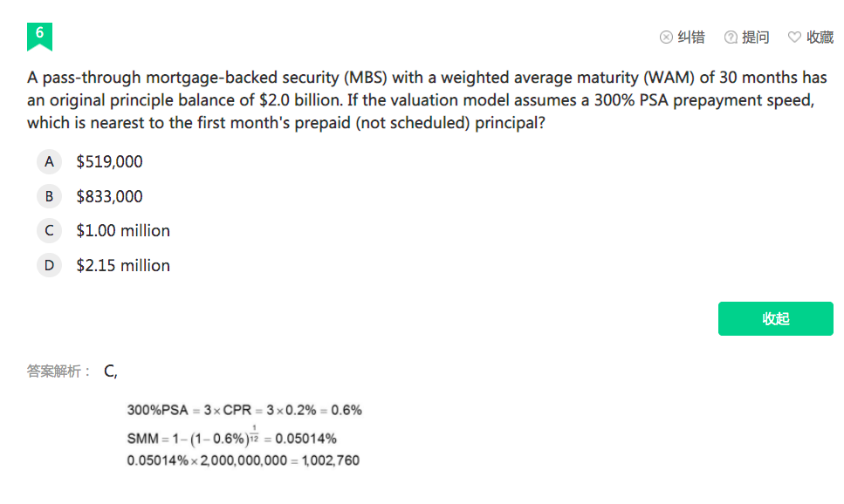Choose the $1.00 million answer text
The height and width of the screenshot is (504, 844).
click(x=123, y=231)
